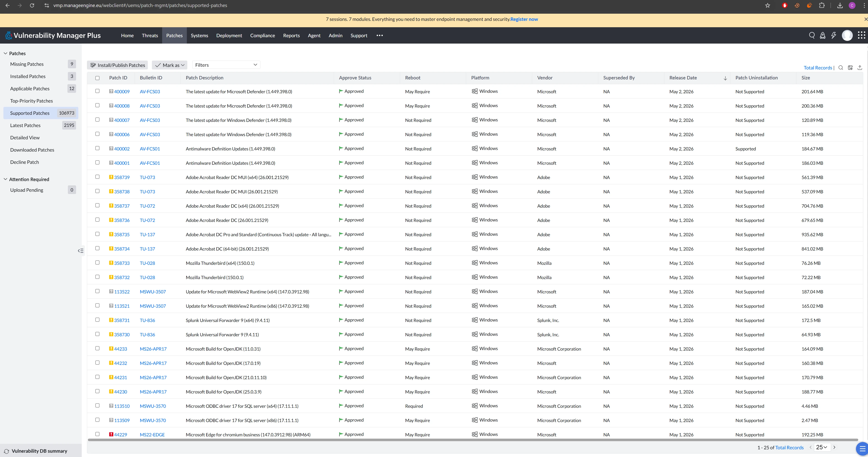Collapse the Patches section in the sidebar
The width and height of the screenshot is (868, 457).
click(x=5, y=53)
